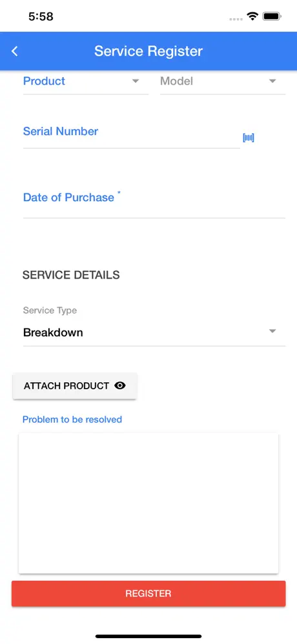Choose the Breakdown service type value

click(x=53, y=332)
